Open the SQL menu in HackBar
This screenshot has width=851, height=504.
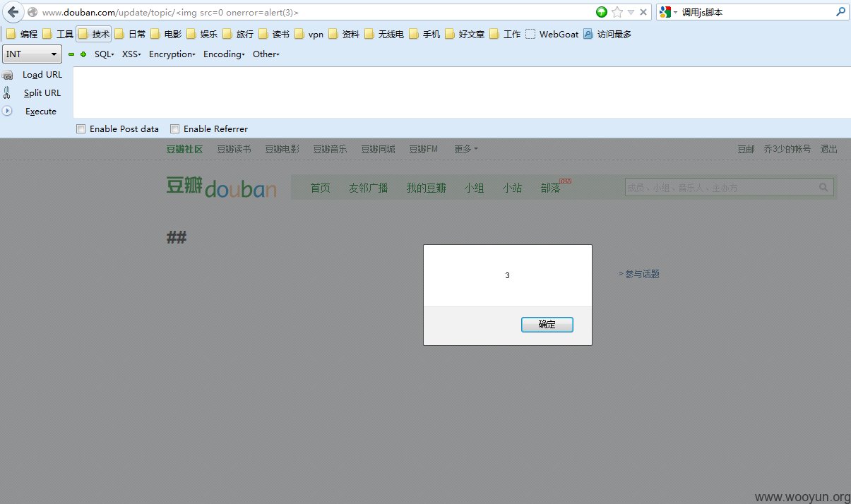pyautogui.click(x=105, y=54)
